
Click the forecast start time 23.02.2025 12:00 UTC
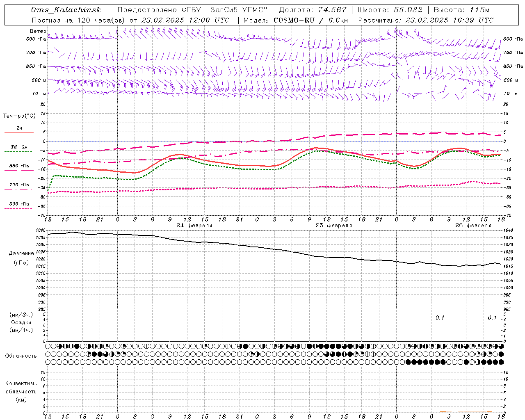click(185, 20)
